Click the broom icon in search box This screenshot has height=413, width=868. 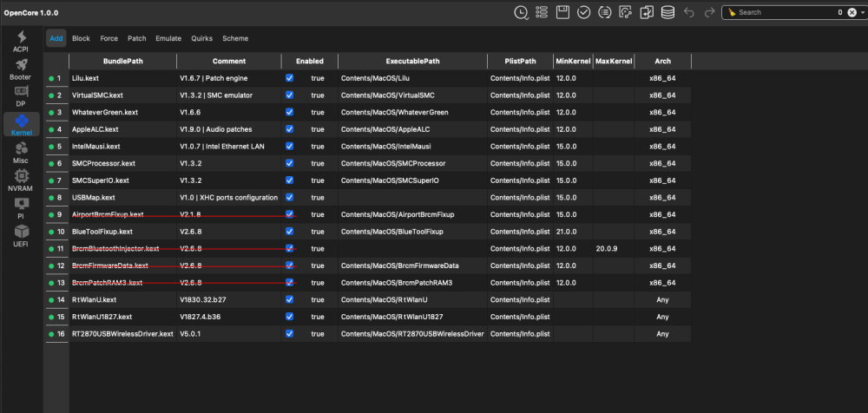pos(732,12)
